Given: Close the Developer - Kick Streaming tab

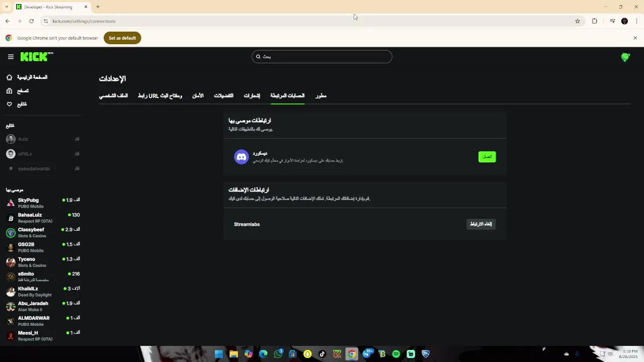Looking at the screenshot, I should 86,7.
